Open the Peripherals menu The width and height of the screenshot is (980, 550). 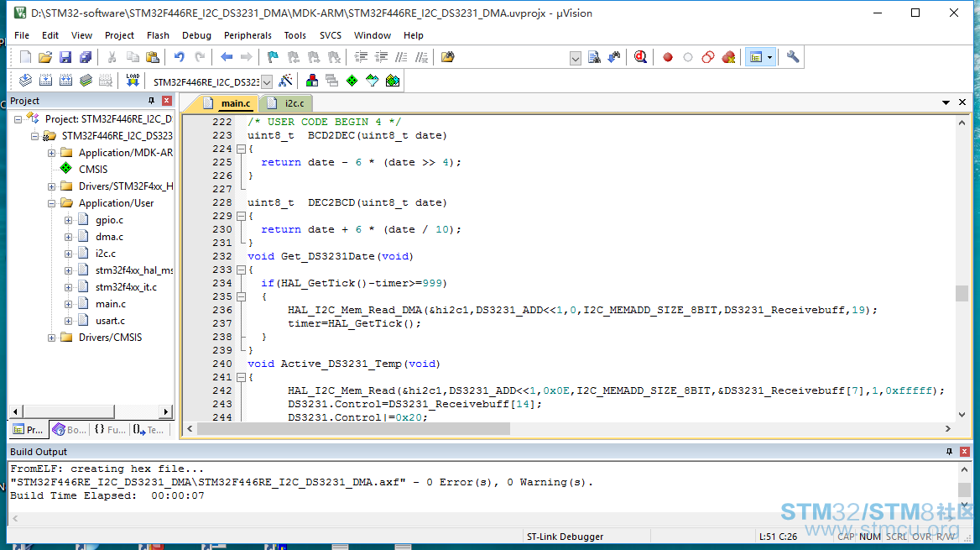point(248,35)
